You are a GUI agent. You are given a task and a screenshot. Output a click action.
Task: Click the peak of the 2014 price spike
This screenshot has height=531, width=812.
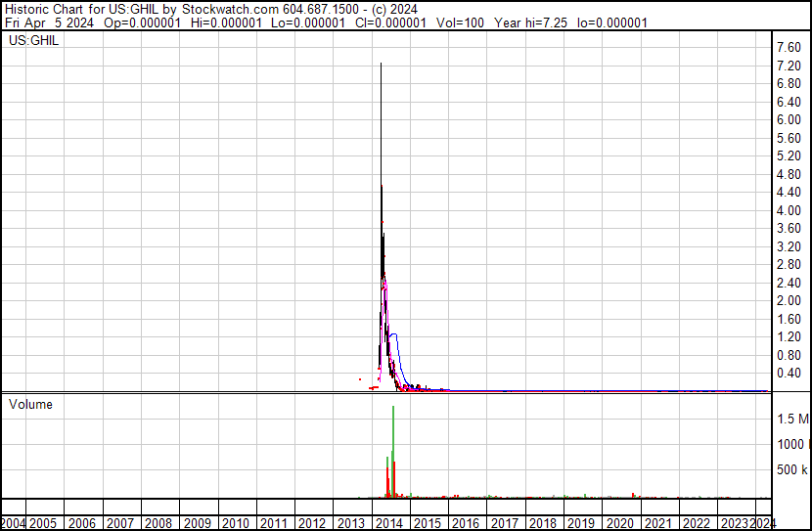382,65
